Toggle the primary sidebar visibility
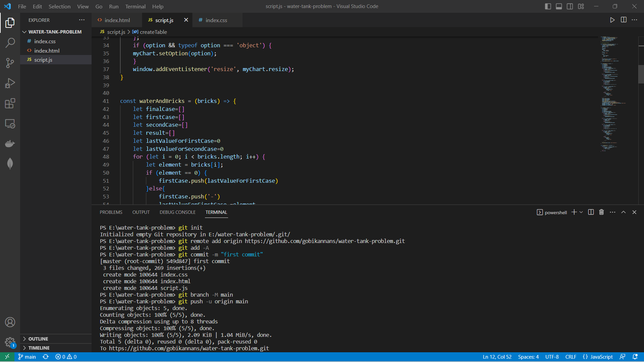 coord(548,6)
